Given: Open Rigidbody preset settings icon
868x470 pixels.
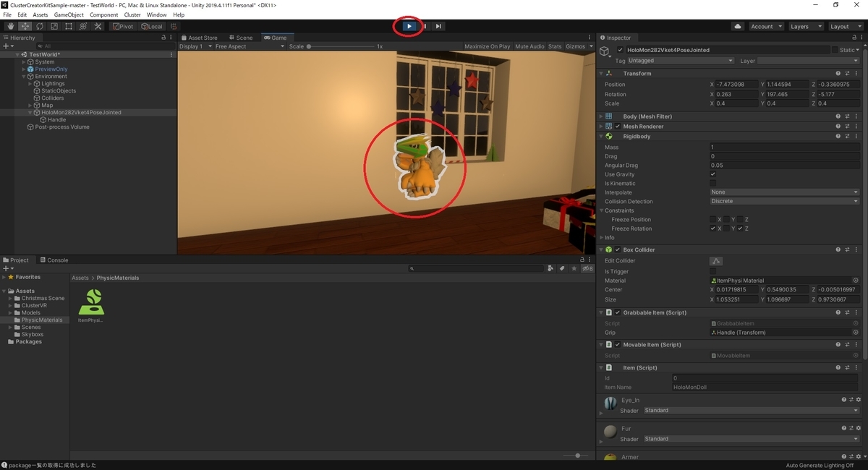Looking at the screenshot, I should pyautogui.click(x=848, y=137).
